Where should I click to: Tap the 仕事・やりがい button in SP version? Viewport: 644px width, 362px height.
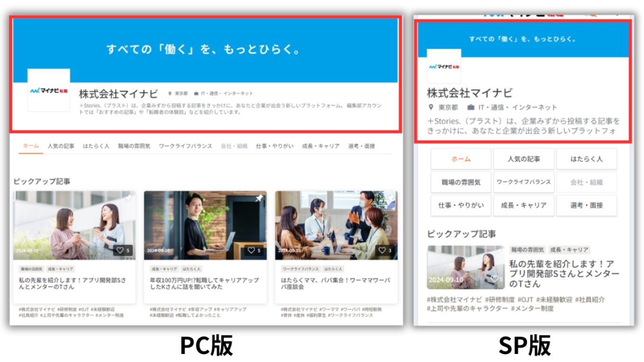click(461, 205)
